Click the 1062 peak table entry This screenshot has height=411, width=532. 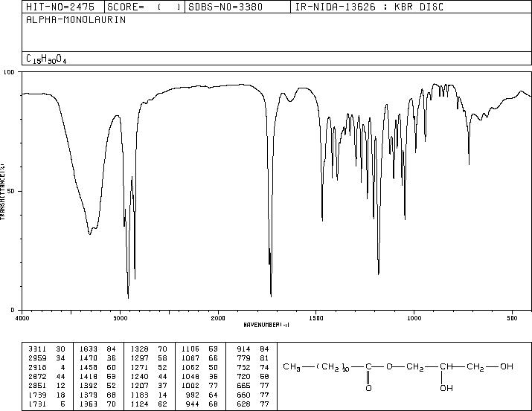tap(199, 367)
